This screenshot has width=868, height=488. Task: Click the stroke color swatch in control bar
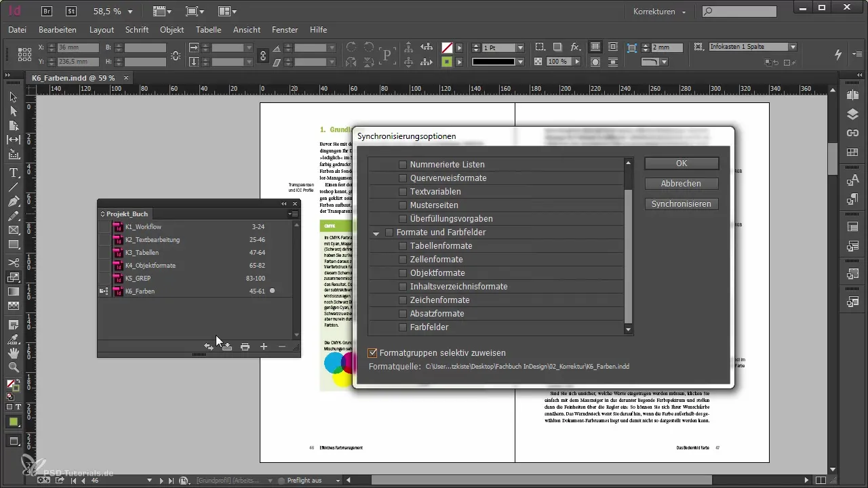(x=447, y=47)
